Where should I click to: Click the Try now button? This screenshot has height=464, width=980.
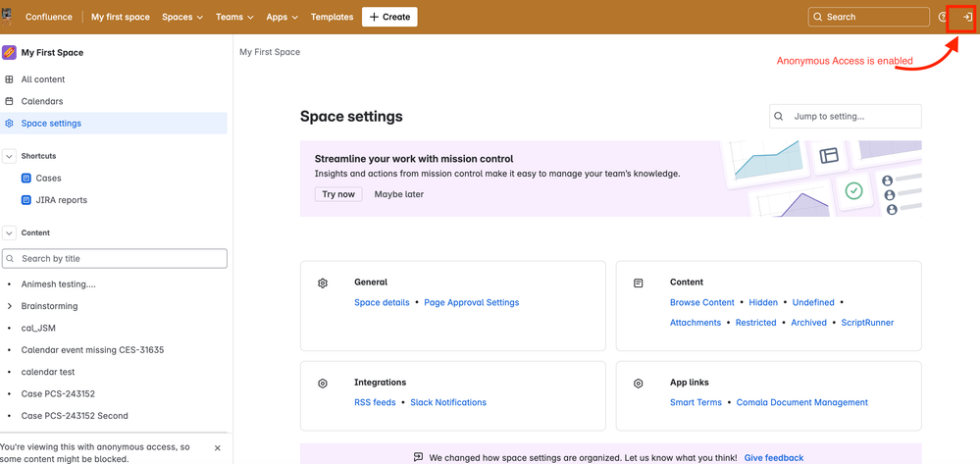[x=338, y=194]
